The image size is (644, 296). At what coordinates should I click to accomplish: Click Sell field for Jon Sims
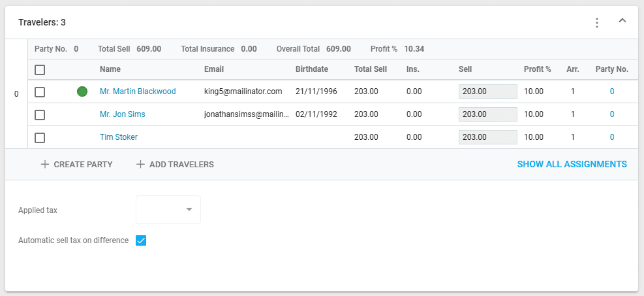488,114
